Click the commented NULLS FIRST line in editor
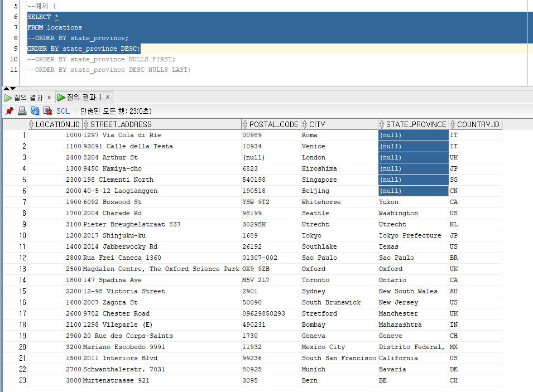533x392 pixels. coord(101,59)
